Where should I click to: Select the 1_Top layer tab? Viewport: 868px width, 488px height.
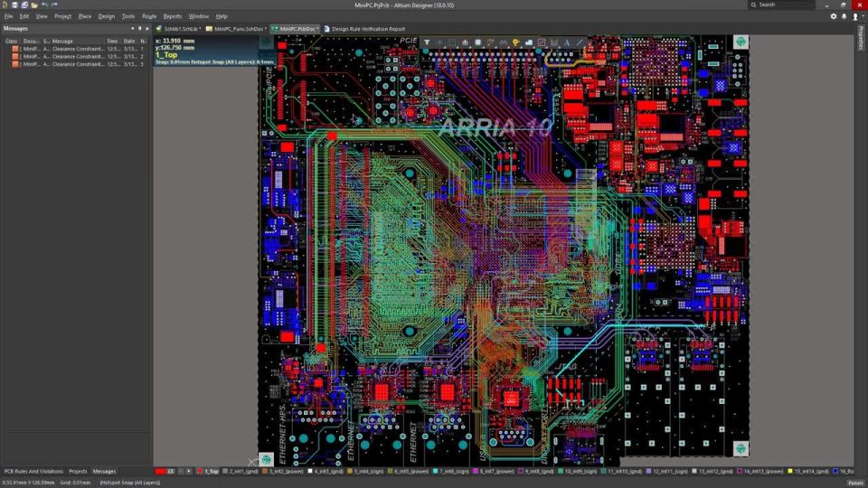click(x=208, y=472)
